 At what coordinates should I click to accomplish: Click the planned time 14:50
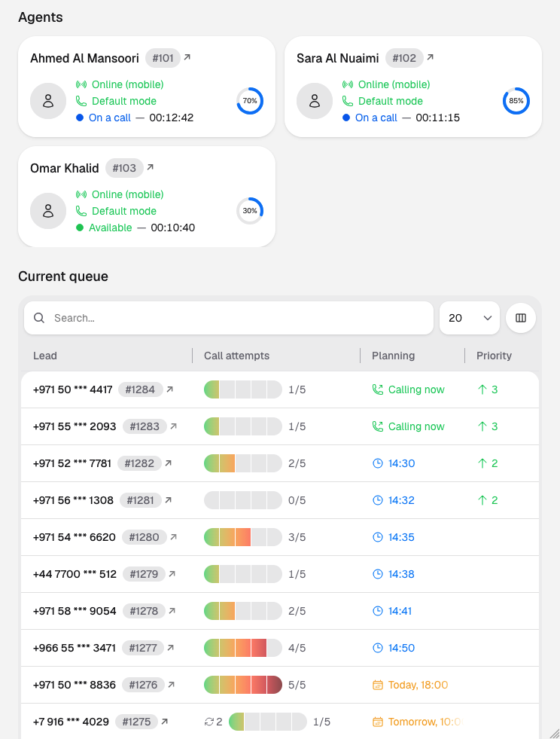(x=401, y=648)
